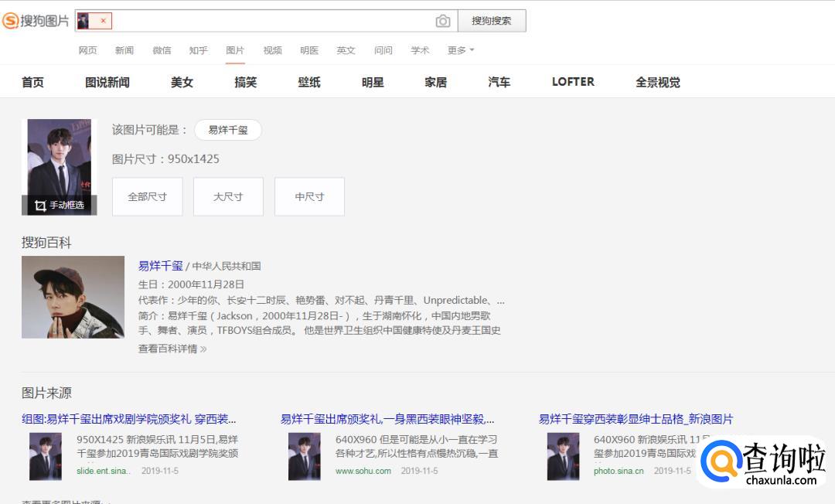Open the 知乎 search tab
This screenshot has height=504, width=835.
(x=198, y=50)
